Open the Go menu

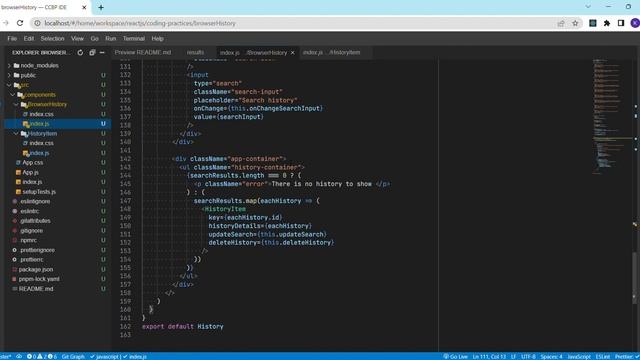(95, 38)
